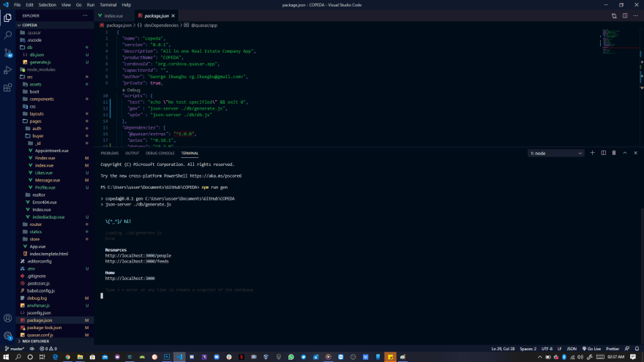Open changes compare icon in editor toolbar
The image size is (644, 362).
coord(614,15)
